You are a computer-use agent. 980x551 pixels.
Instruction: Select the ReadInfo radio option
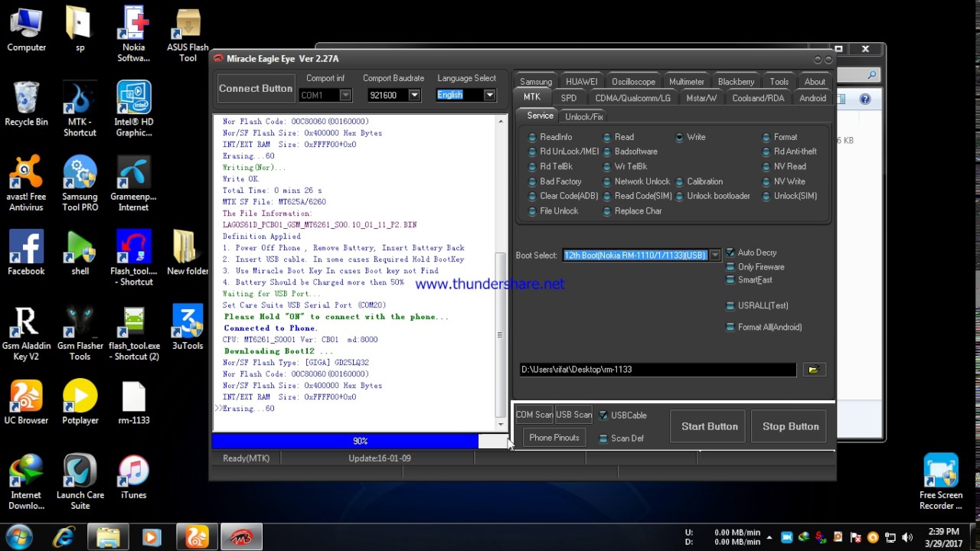tap(550, 137)
